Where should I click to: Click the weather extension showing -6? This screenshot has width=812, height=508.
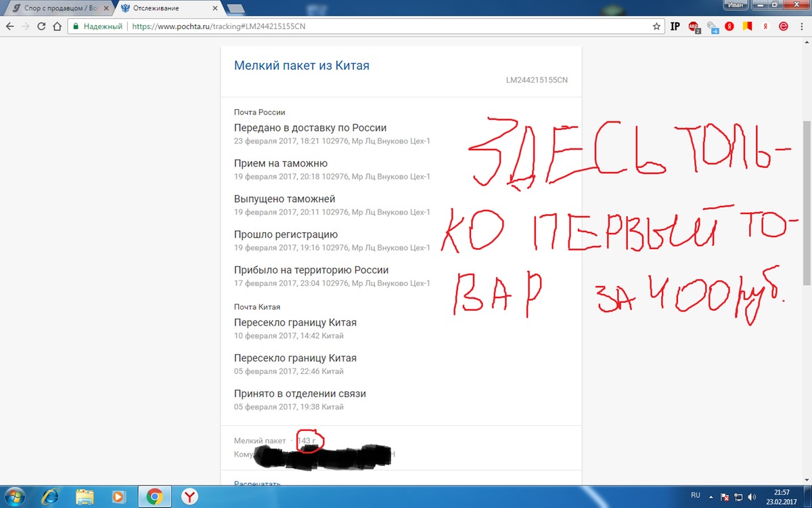(x=712, y=27)
